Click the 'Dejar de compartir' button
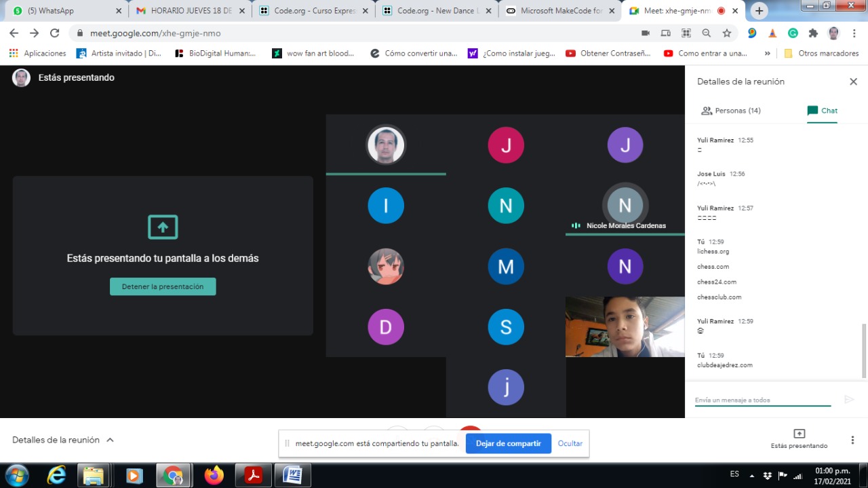 tap(508, 443)
